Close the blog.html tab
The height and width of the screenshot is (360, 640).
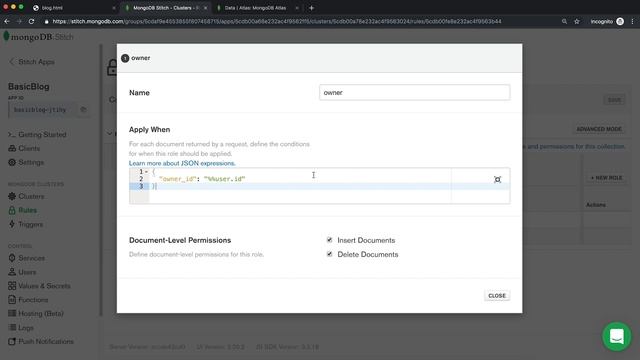[x=114, y=8]
